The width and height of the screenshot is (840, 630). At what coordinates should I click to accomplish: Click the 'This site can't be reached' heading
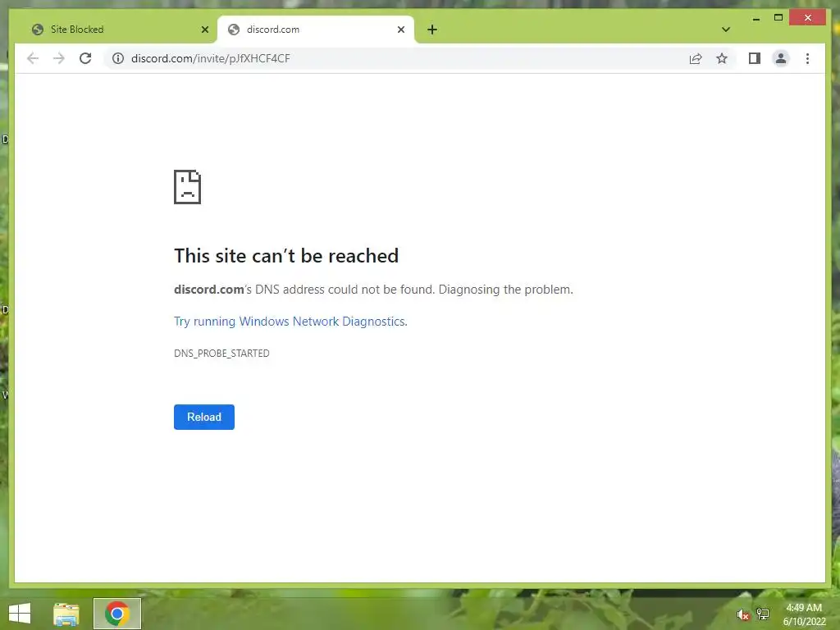286,256
